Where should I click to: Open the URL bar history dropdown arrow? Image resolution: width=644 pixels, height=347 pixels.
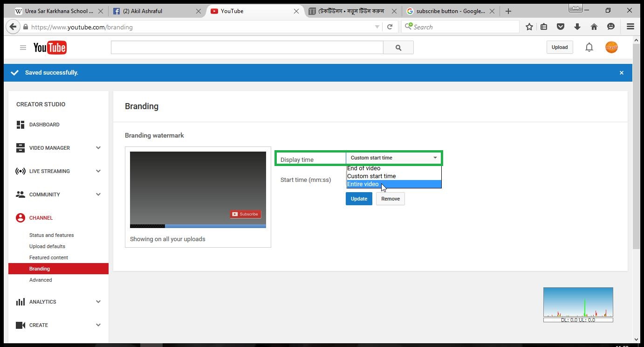point(377,27)
